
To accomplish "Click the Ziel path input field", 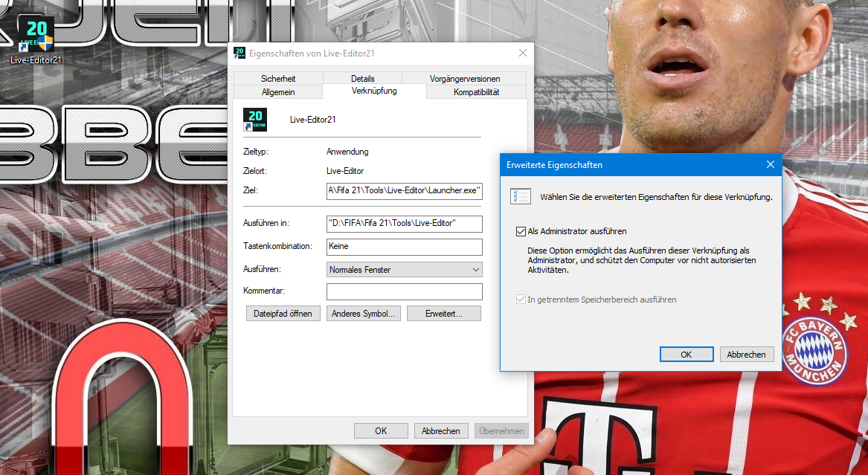I will tap(404, 190).
